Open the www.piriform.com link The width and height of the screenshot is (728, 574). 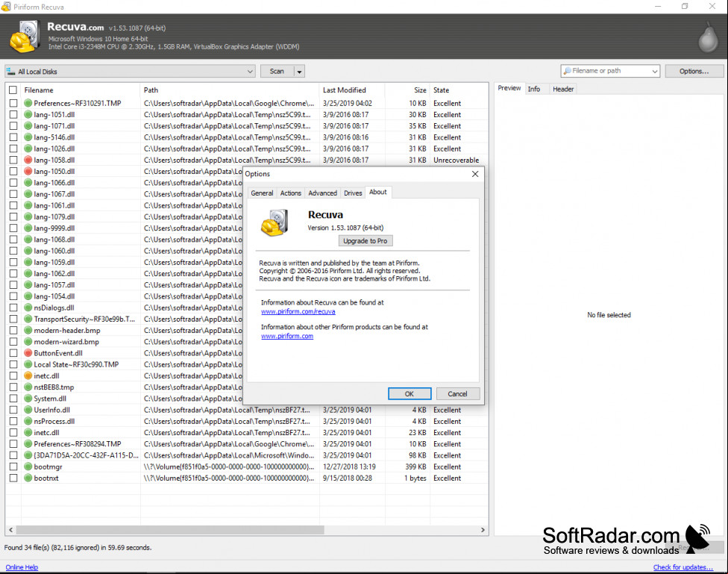pyautogui.click(x=287, y=336)
